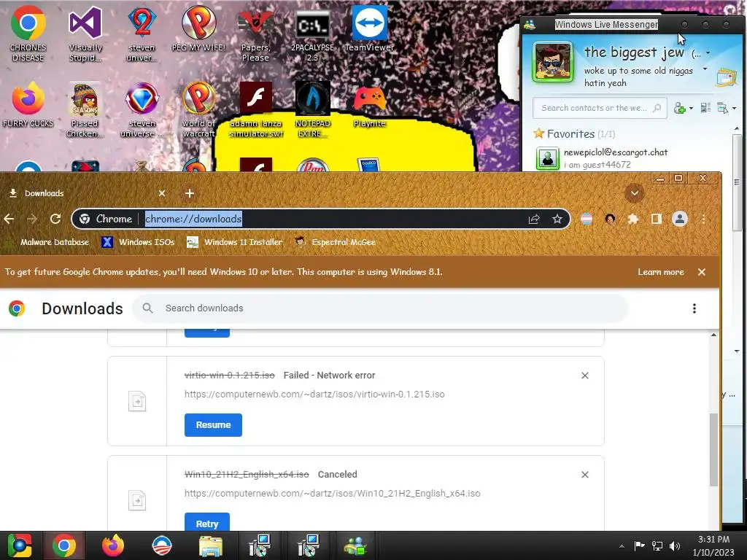
Task: Open new tab with plus button
Action: (190, 193)
